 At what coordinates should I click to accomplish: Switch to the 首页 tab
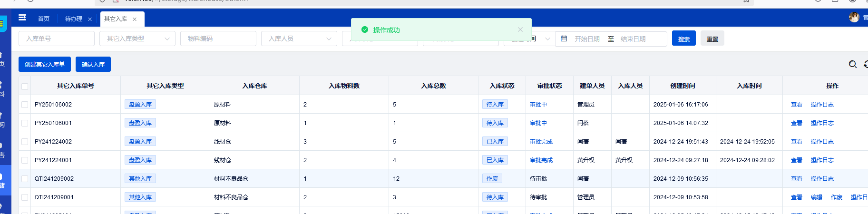coord(44,19)
